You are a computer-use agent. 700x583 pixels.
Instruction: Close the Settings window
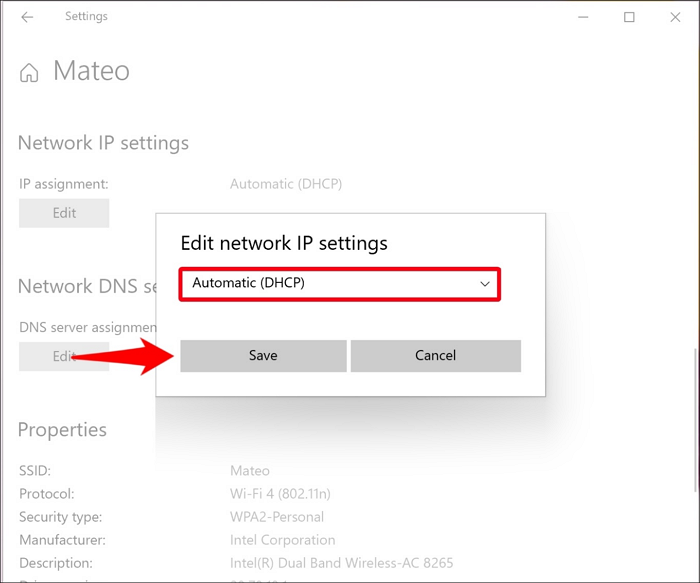click(675, 17)
